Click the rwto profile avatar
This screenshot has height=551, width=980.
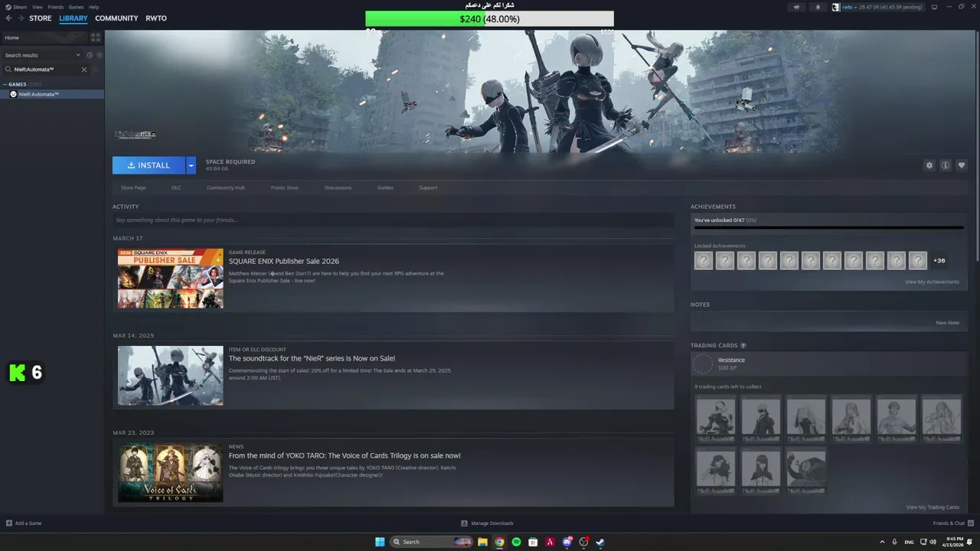pyautogui.click(x=837, y=7)
